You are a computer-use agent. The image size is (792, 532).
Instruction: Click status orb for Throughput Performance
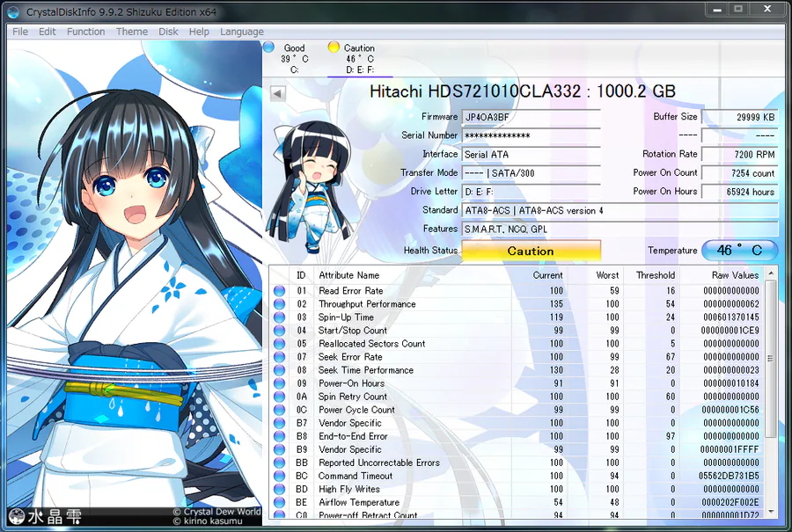279,304
